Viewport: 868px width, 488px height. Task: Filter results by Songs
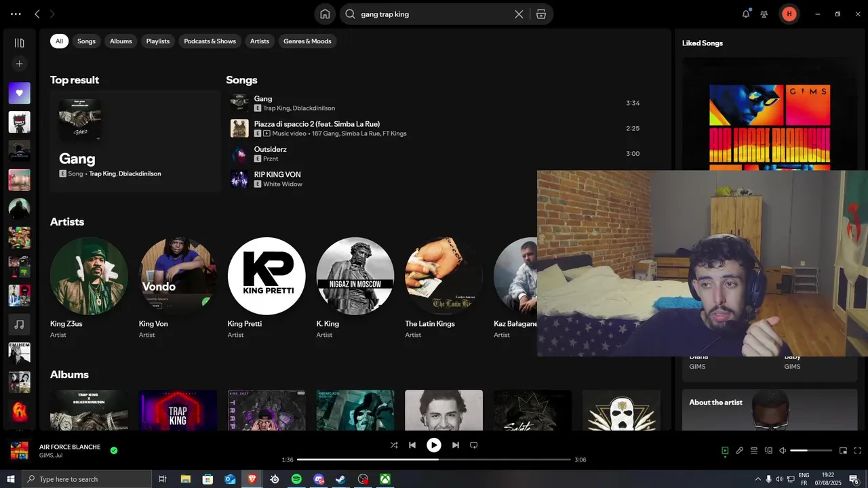(86, 41)
